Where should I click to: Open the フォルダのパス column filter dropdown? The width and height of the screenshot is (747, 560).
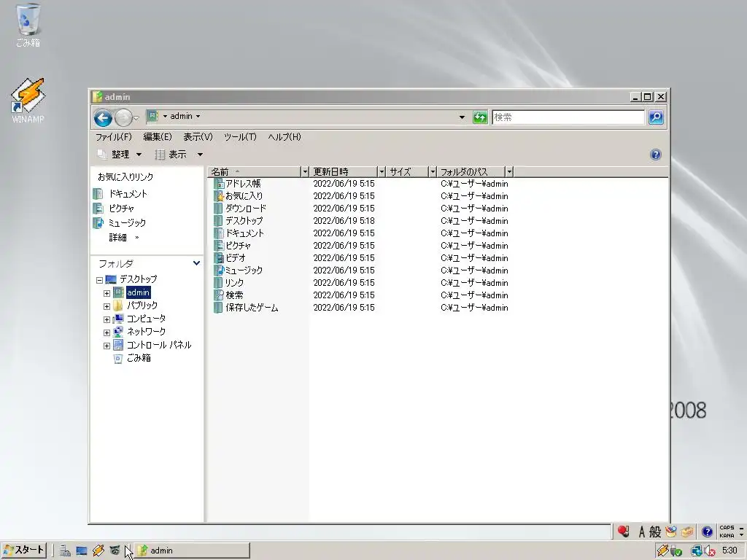tap(509, 171)
